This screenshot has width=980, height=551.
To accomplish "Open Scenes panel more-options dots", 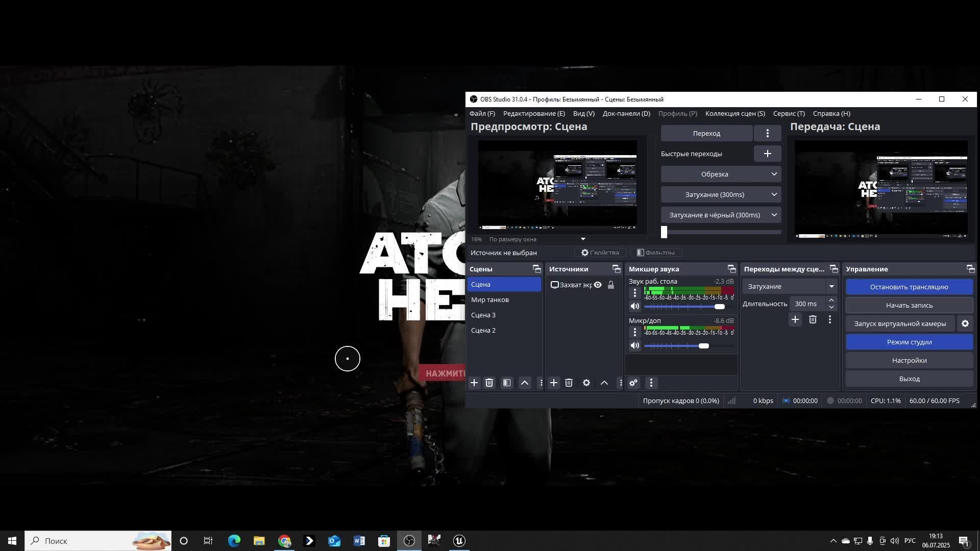I will point(541,383).
